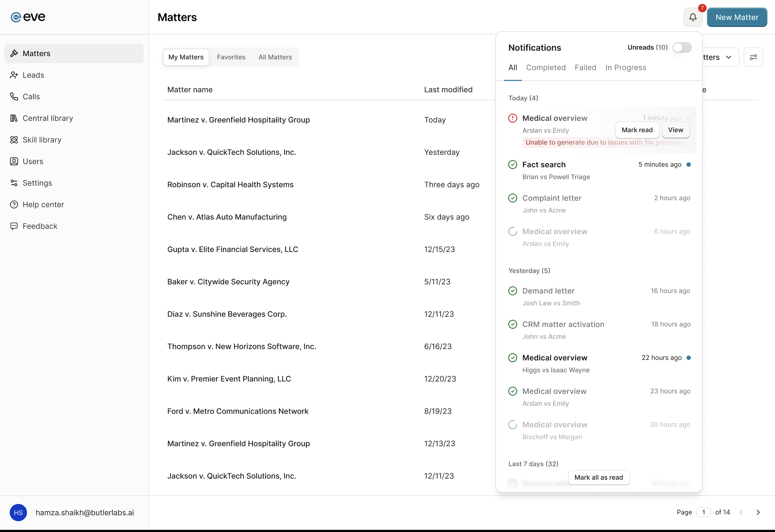The height and width of the screenshot is (532, 775).
Task: Click Mark read on Medical overview
Action: coord(637,130)
